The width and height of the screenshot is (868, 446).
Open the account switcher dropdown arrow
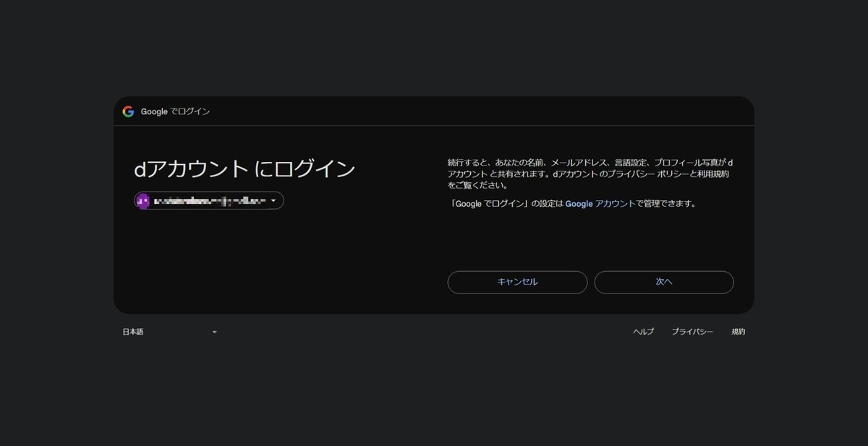pos(275,200)
